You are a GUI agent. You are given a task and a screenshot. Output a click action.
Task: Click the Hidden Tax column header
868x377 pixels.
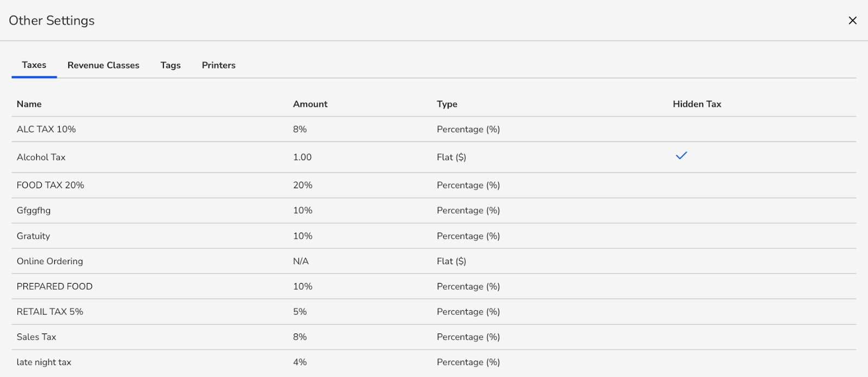pos(697,104)
